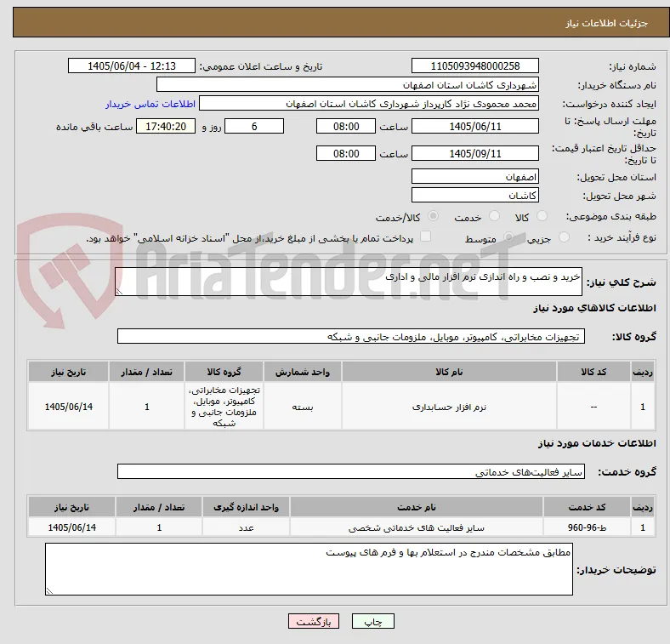
Task: Click the goods table date 1405/06/14
Action: (68, 407)
